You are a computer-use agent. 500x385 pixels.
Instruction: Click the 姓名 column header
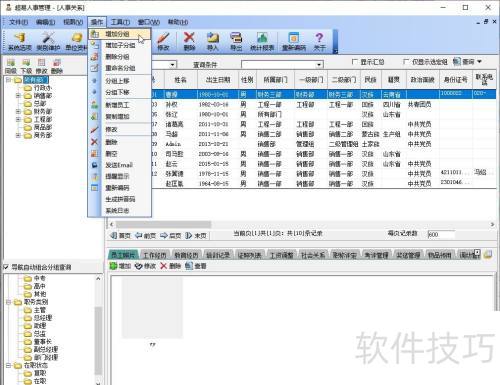coord(180,80)
